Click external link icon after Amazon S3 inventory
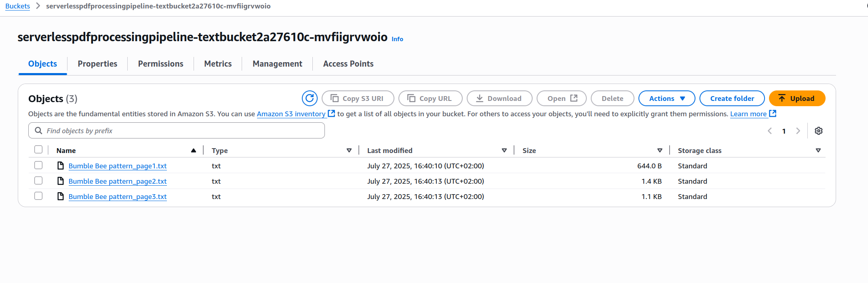The image size is (868, 283). [331, 113]
